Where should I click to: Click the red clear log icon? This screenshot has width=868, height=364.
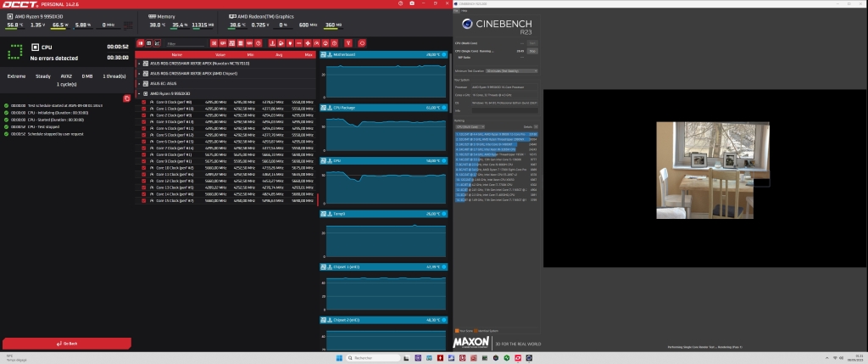click(x=126, y=98)
